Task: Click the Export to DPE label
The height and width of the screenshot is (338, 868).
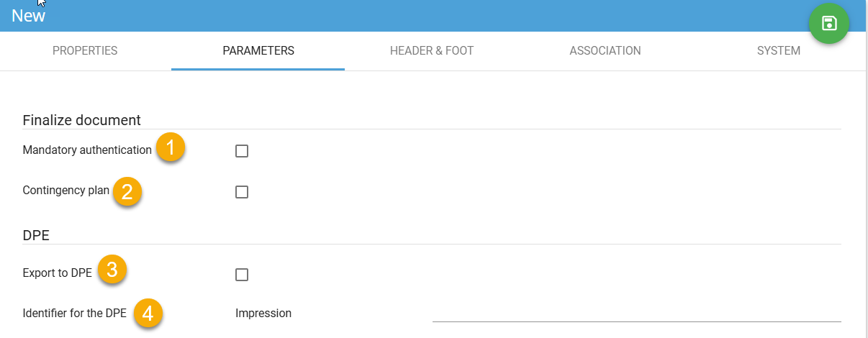Action: 58,273
